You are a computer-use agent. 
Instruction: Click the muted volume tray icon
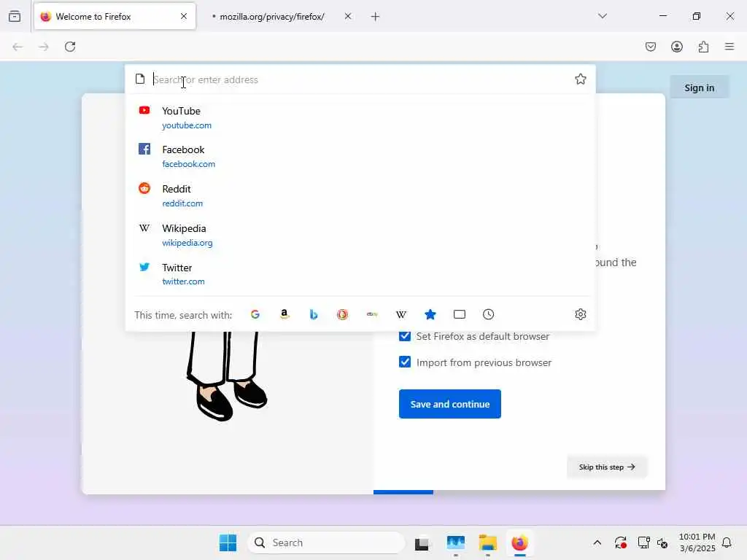click(662, 542)
